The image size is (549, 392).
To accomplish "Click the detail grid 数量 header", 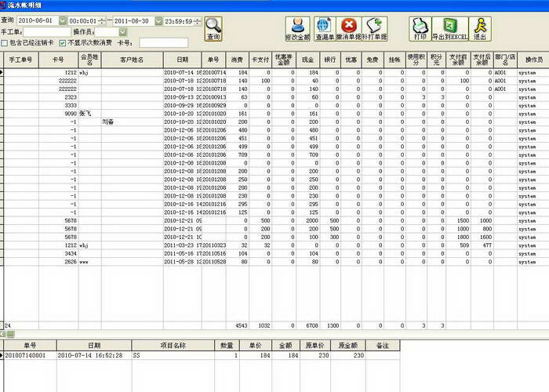I will click(x=227, y=346).
